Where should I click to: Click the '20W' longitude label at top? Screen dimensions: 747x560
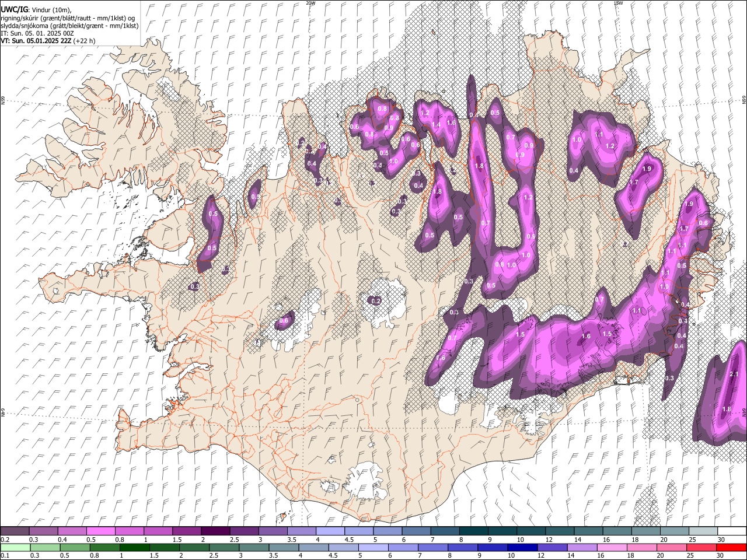(310, 3)
